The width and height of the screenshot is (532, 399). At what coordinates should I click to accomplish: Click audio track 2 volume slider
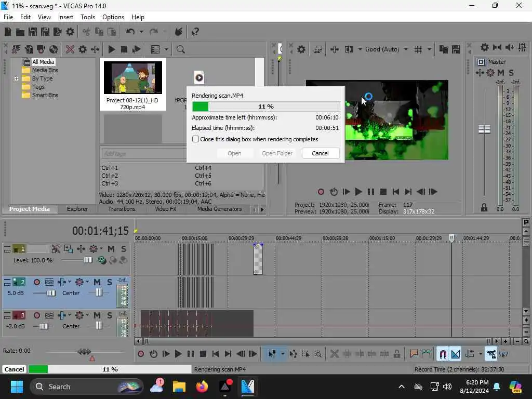coord(51,293)
